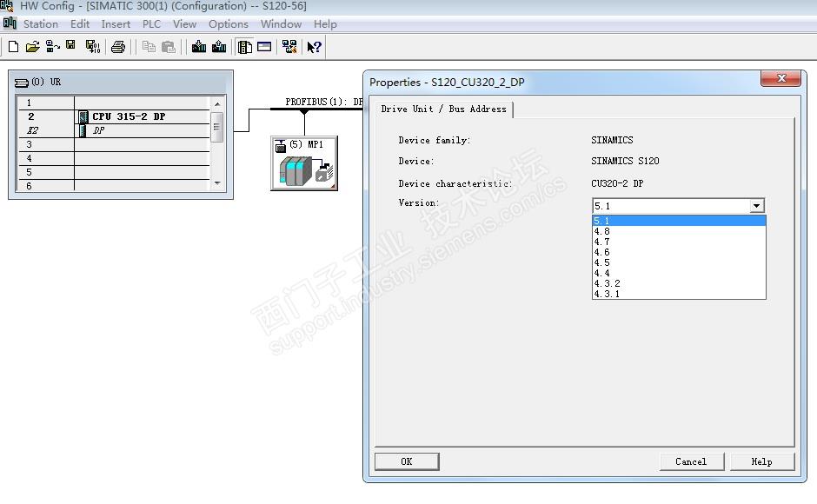Click the CPU module icon in slot 2

(x=83, y=116)
